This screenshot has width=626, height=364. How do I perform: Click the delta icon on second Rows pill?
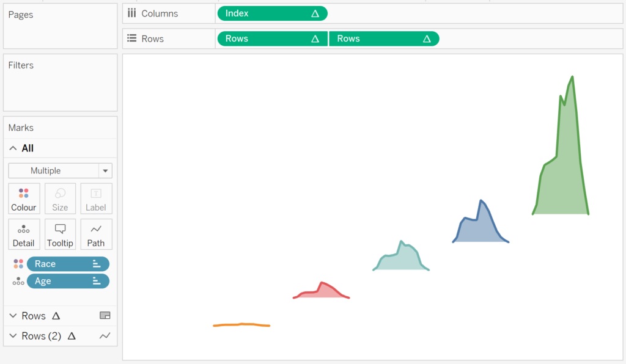click(x=427, y=38)
